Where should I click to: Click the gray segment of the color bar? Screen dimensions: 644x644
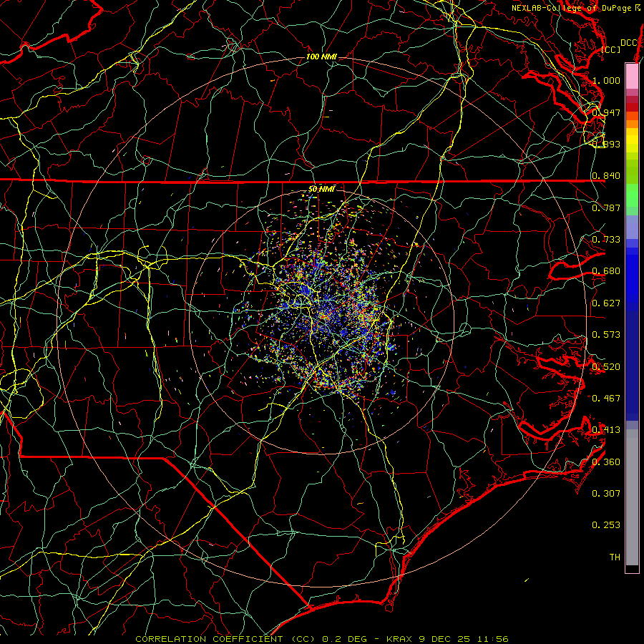(x=632, y=497)
